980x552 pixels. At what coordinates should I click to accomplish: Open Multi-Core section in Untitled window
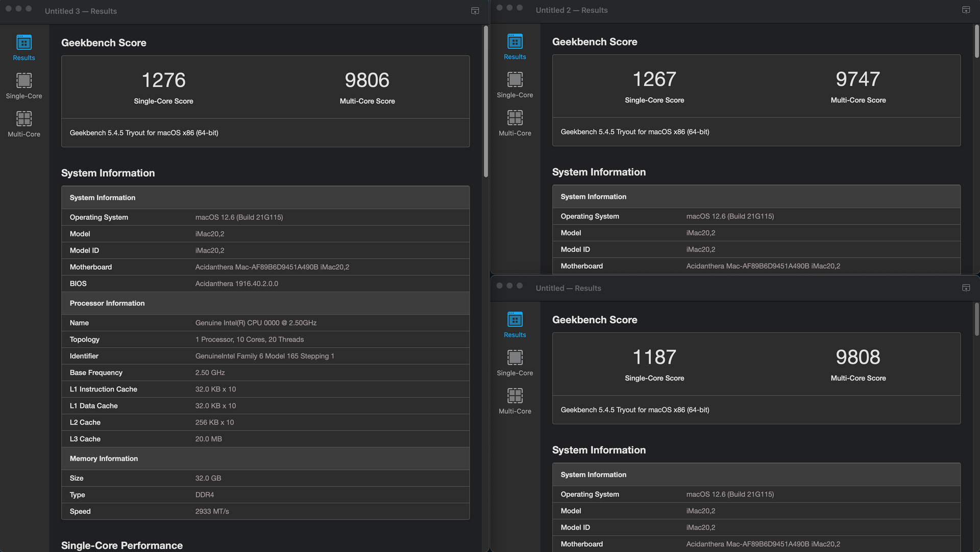pyautogui.click(x=514, y=401)
